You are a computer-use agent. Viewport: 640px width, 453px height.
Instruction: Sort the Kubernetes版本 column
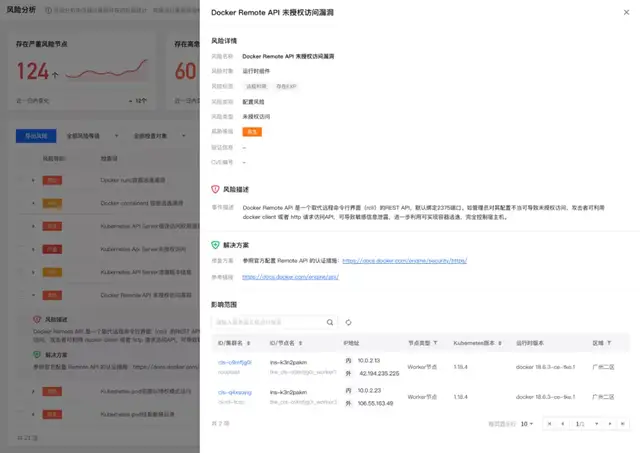tap(499, 342)
